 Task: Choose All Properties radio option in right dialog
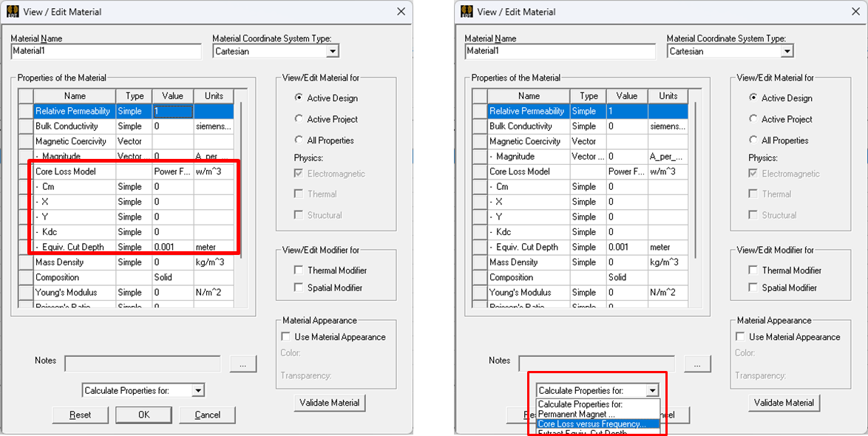click(x=753, y=140)
